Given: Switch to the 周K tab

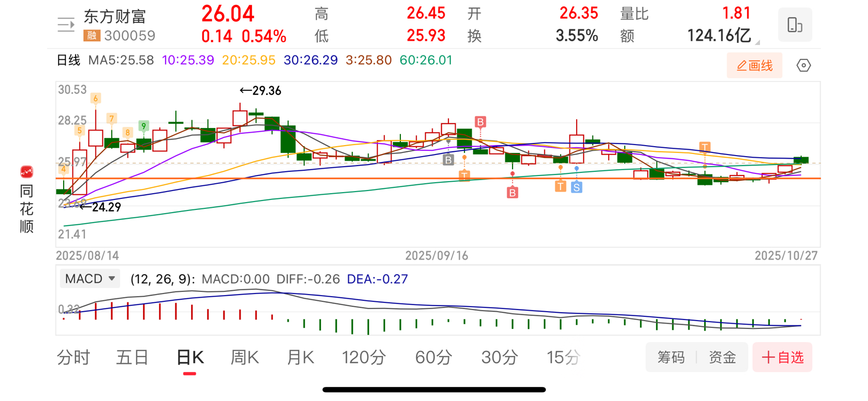Looking at the screenshot, I should [x=245, y=358].
